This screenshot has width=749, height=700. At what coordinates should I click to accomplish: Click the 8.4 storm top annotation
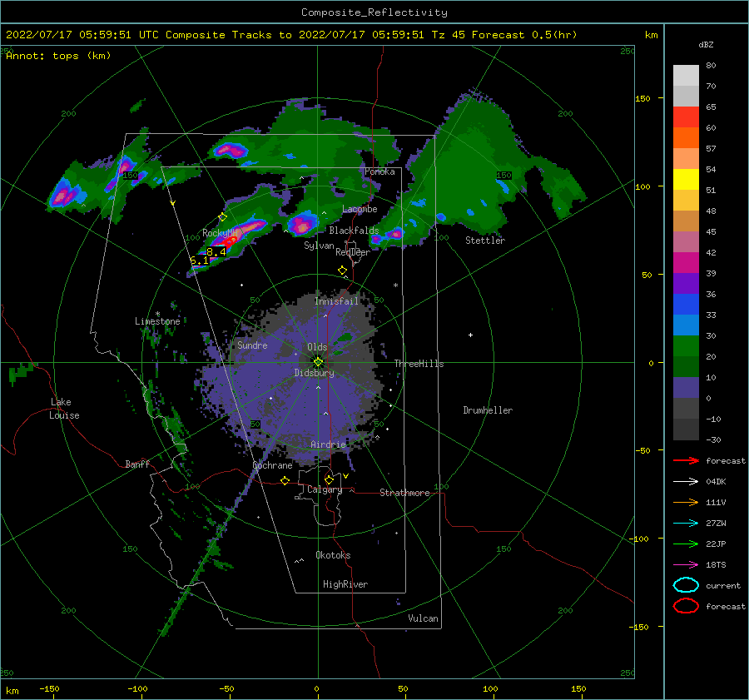click(x=216, y=251)
